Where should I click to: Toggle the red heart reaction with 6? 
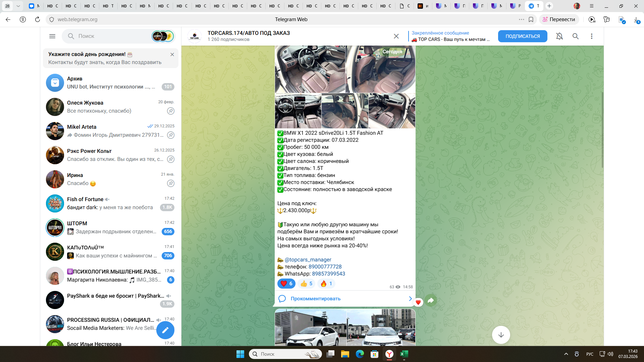pyautogui.click(x=286, y=284)
